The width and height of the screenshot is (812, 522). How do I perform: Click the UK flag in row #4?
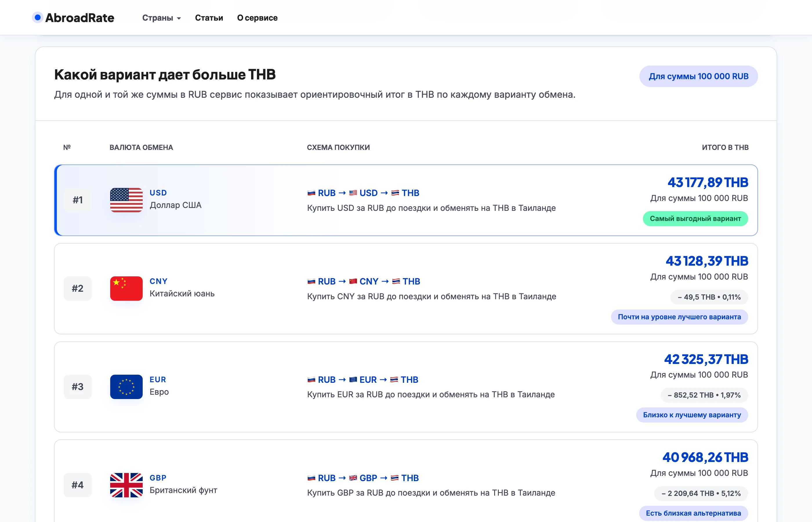(126, 485)
